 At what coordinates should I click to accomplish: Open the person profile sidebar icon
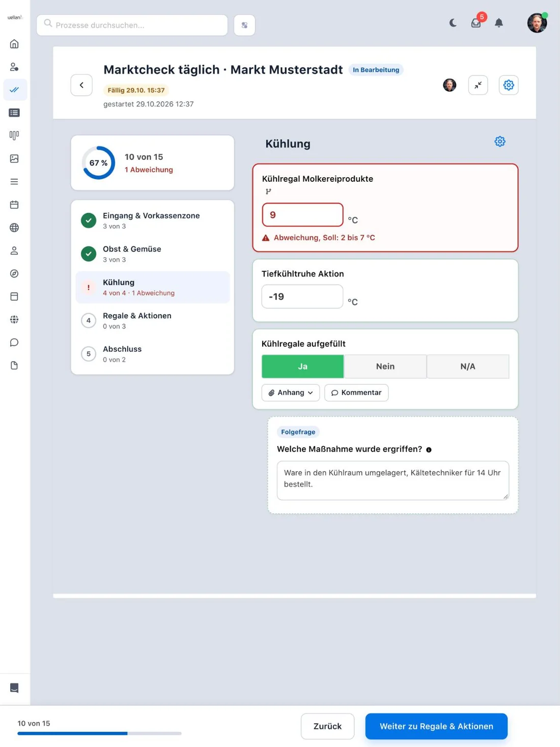tap(14, 251)
